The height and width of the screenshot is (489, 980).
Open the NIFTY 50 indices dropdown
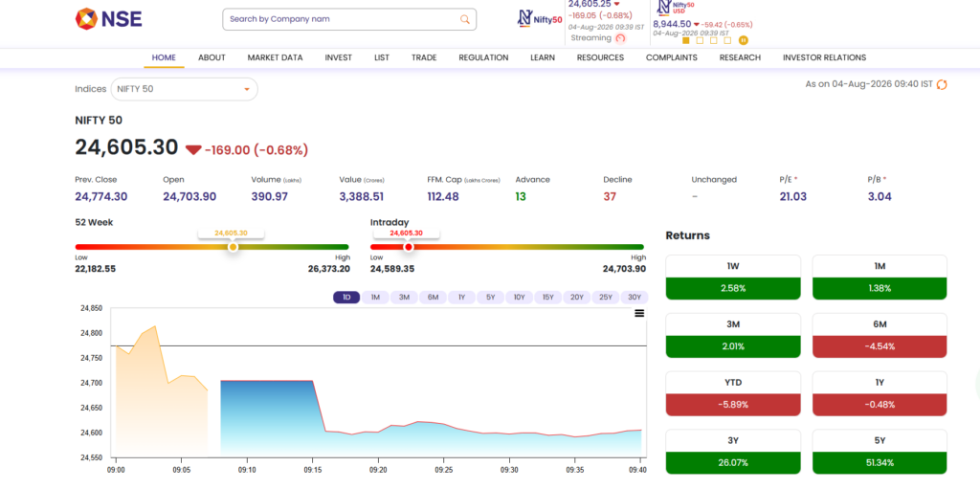point(185,89)
